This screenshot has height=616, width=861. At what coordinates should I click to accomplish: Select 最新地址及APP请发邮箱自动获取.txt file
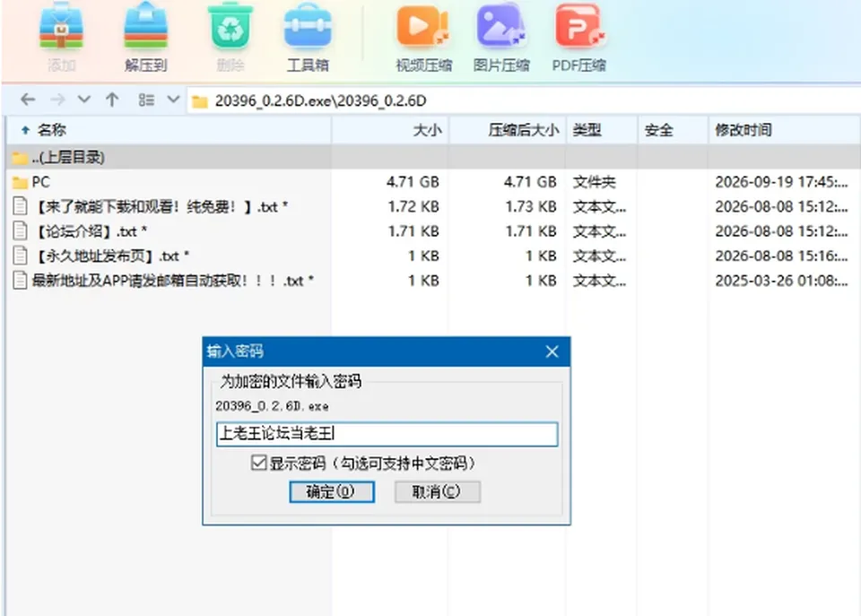[433, 281]
